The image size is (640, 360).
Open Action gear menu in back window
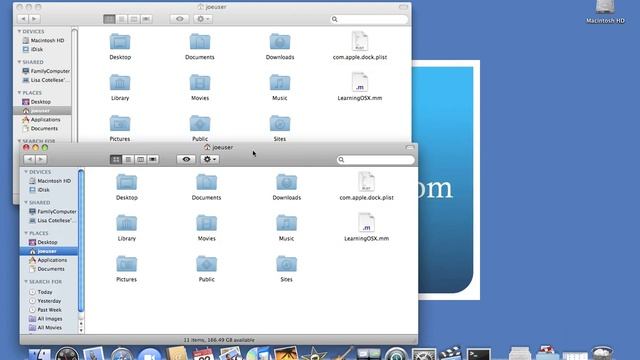click(203, 19)
